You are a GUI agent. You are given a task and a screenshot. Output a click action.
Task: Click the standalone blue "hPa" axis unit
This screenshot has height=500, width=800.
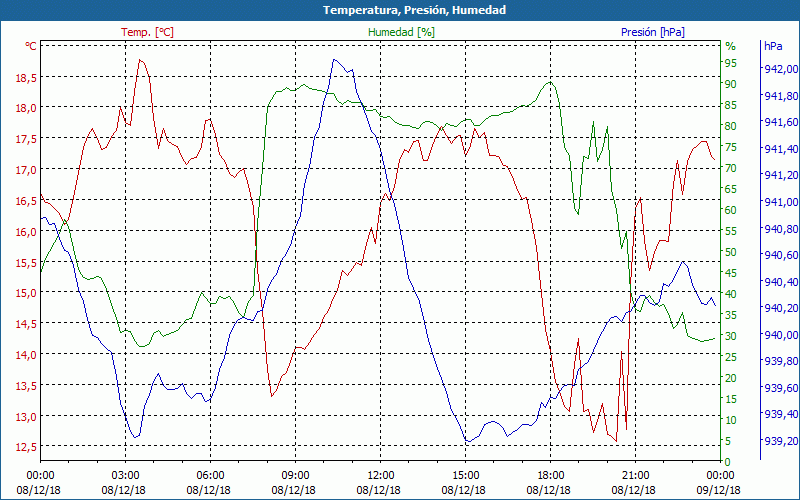[x=773, y=46]
